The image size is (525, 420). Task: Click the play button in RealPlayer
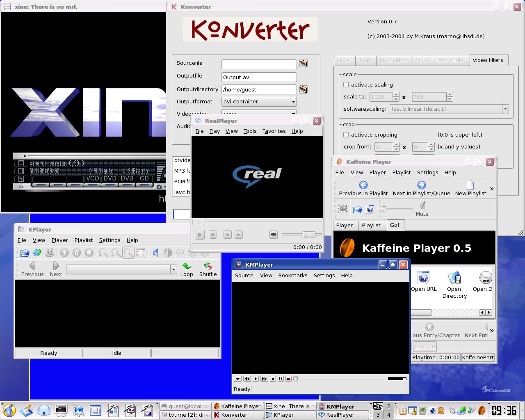point(200,235)
